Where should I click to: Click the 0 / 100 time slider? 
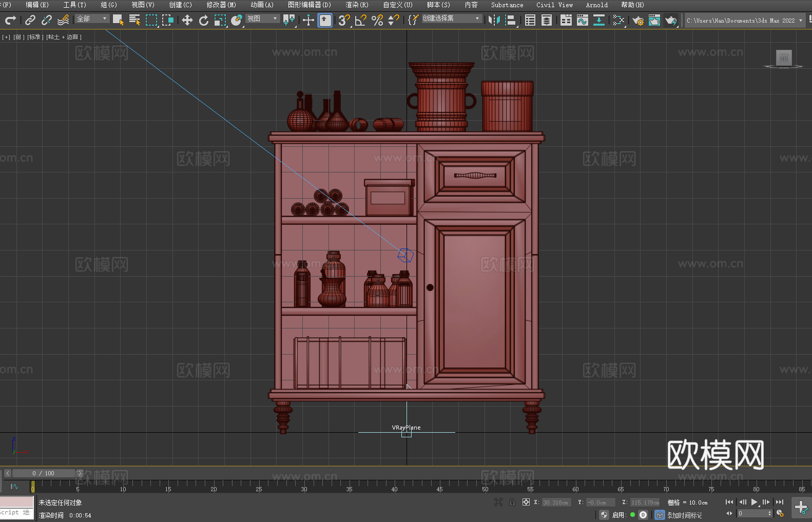pyautogui.click(x=44, y=473)
